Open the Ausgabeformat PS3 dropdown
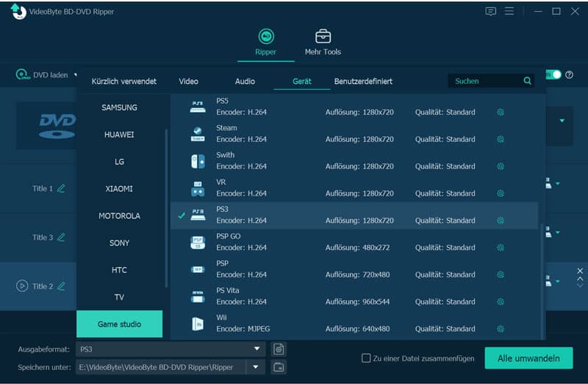Screen dimensions: 588x384 pyautogui.click(x=257, y=349)
